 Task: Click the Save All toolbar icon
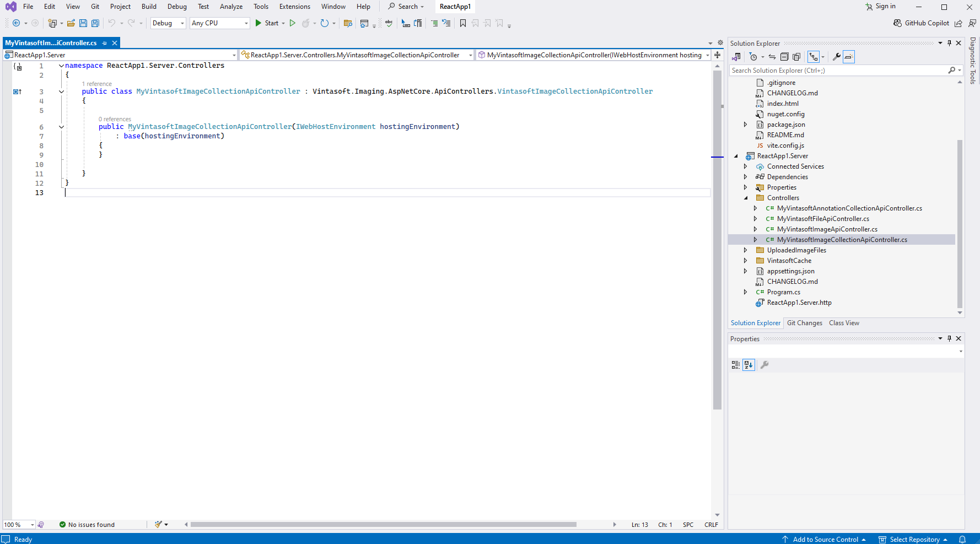click(95, 23)
